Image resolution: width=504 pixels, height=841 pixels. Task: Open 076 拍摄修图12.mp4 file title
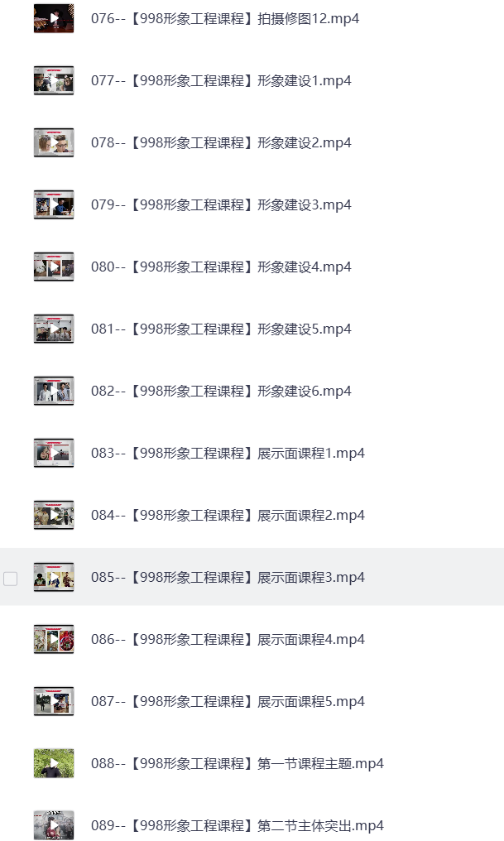coord(225,19)
